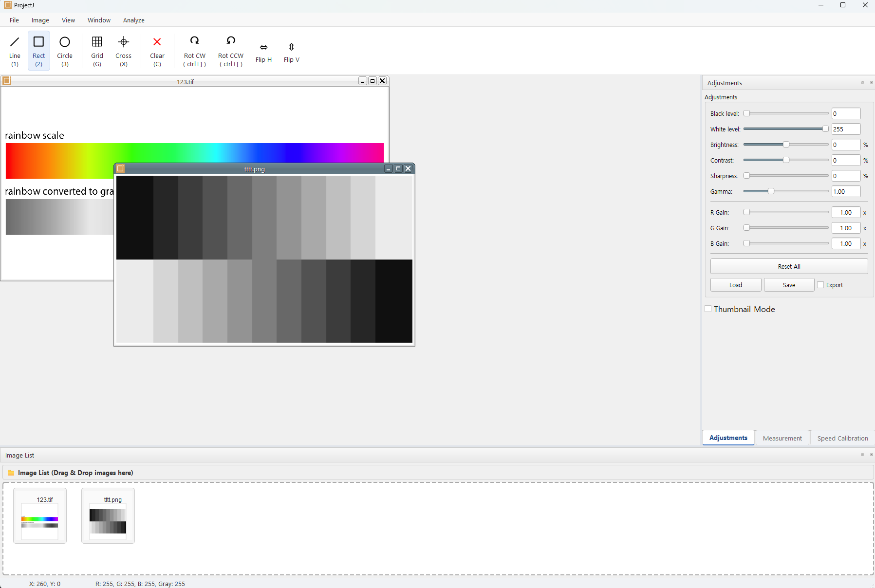Close the tttt.png image window

click(408, 168)
